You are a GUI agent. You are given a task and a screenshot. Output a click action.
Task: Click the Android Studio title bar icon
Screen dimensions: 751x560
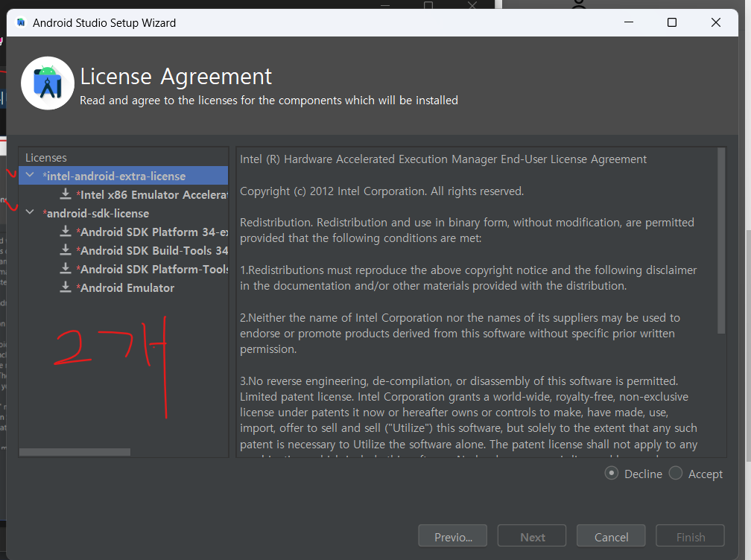(21, 22)
